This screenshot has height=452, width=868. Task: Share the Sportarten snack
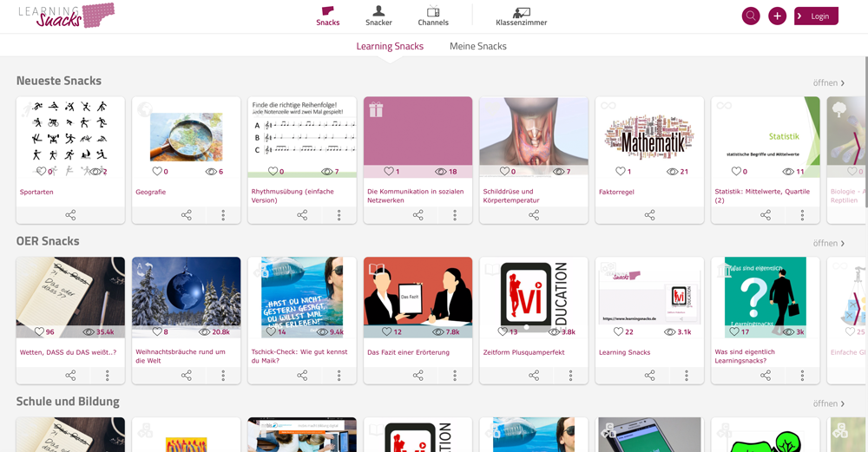pos(70,215)
